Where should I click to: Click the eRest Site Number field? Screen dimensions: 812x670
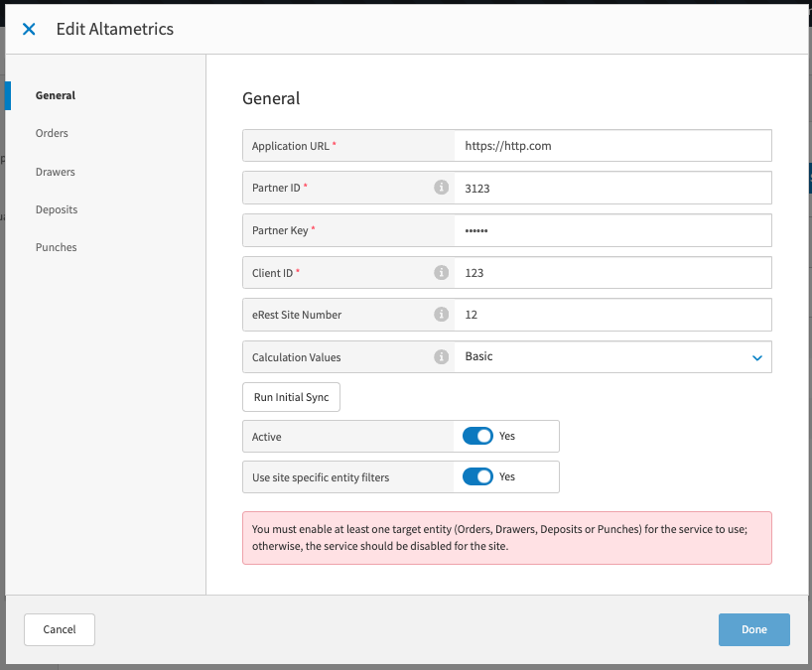click(x=610, y=315)
